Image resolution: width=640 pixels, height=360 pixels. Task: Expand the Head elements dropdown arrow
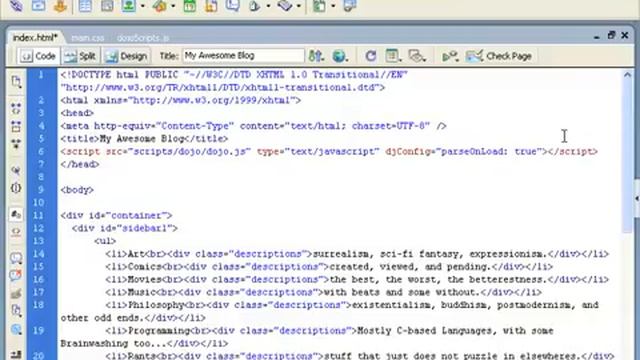point(268,6)
